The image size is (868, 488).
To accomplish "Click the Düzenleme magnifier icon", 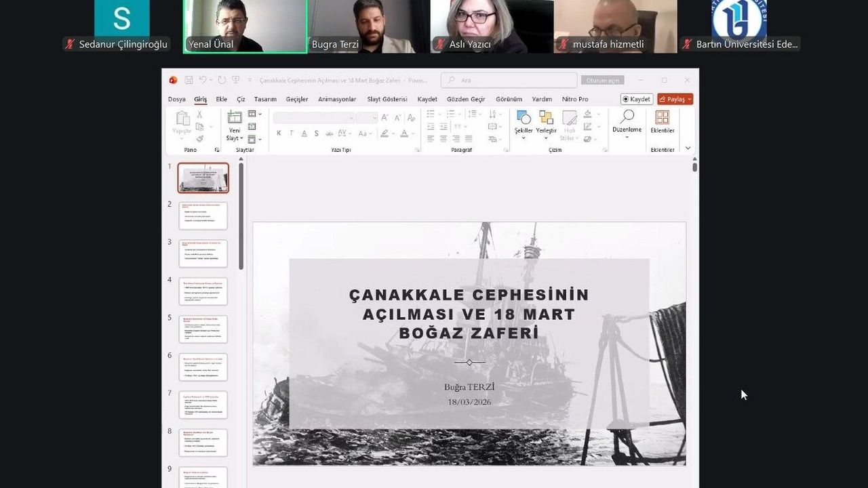I will pyautogui.click(x=627, y=117).
